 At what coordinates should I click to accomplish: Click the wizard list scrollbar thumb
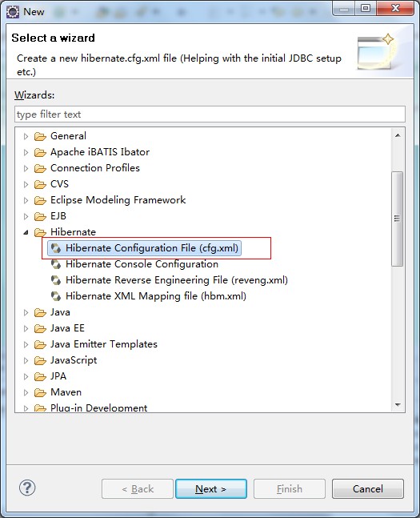pyautogui.click(x=398, y=219)
